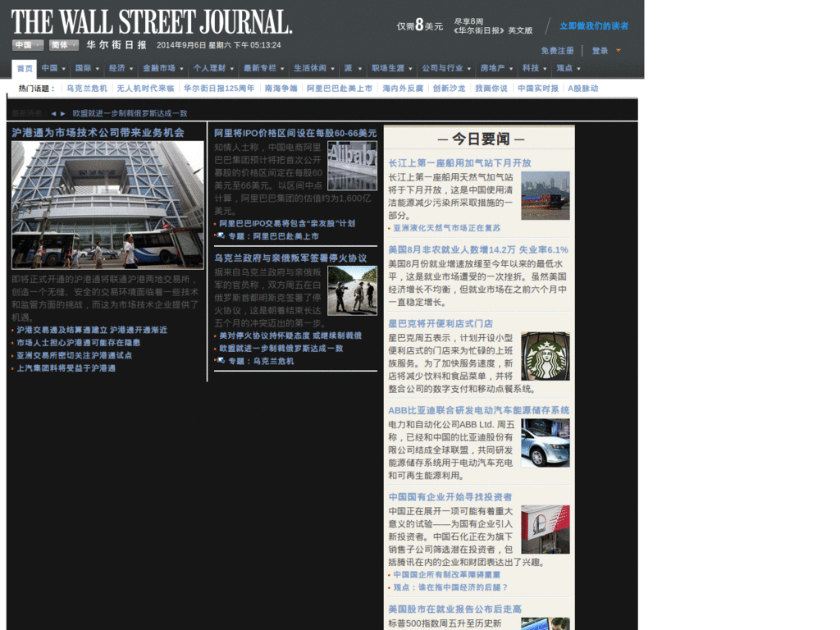Screen dimensions: 840x630
Task: Open the 金融市场 menu
Action: click(160, 68)
